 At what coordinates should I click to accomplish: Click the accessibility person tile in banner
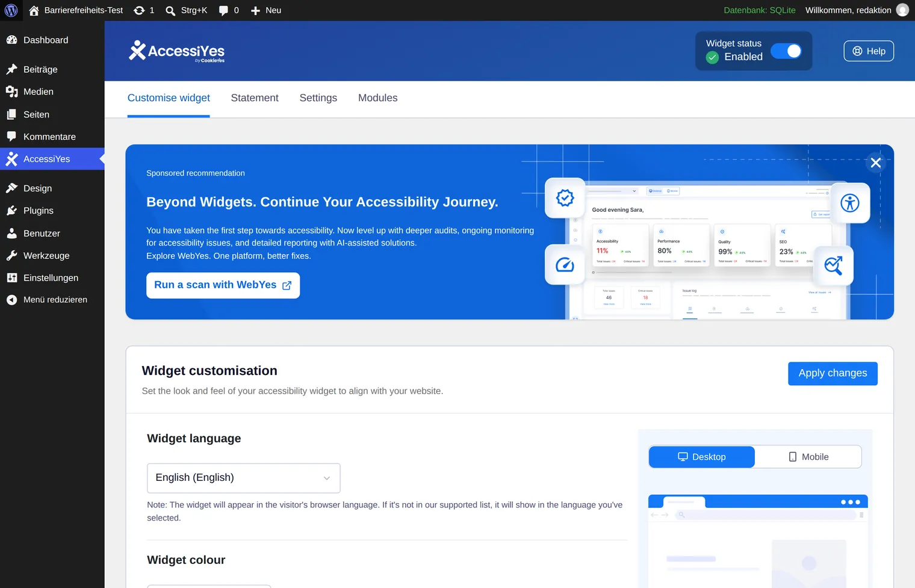(850, 203)
